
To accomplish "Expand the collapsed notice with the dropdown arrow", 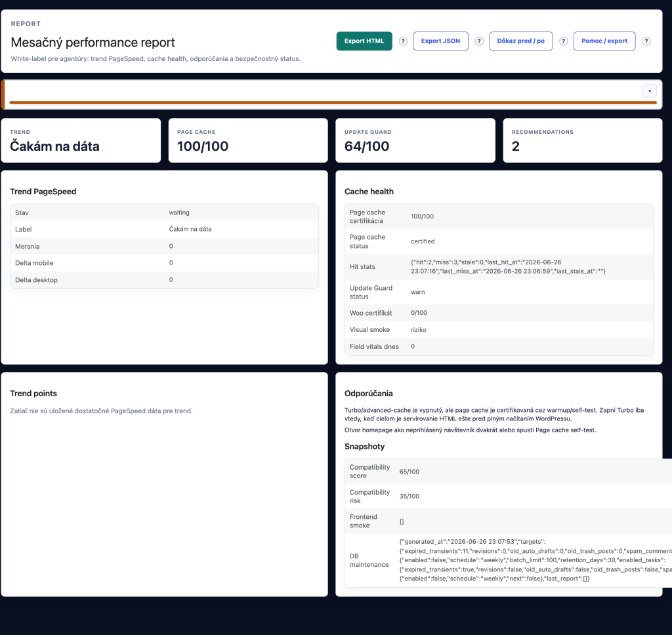I will pos(650,91).
